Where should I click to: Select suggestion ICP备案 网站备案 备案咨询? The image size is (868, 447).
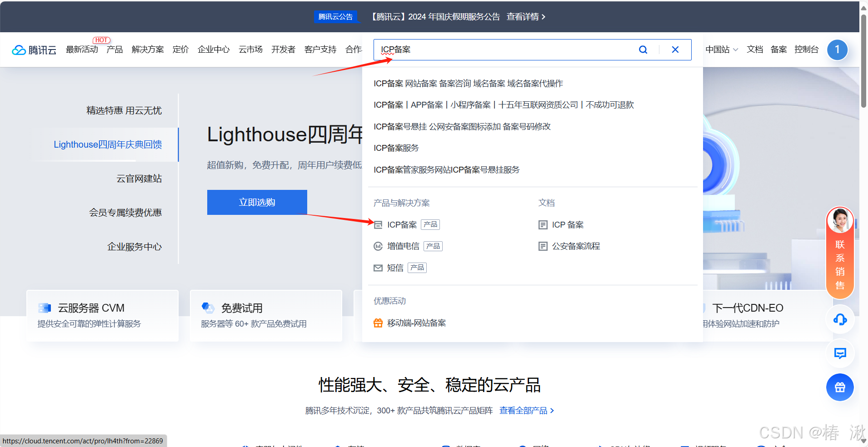(468, 84)
